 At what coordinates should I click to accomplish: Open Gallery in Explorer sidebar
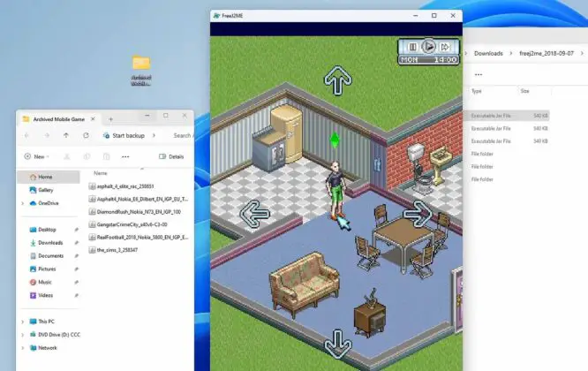[x=46, y=190]
